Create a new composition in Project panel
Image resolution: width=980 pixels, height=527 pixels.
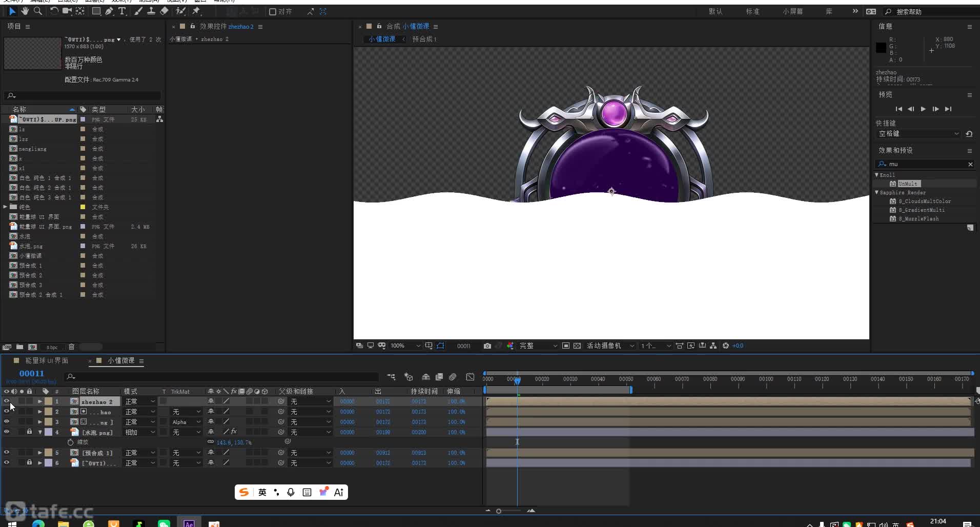[x=32, y=347]
